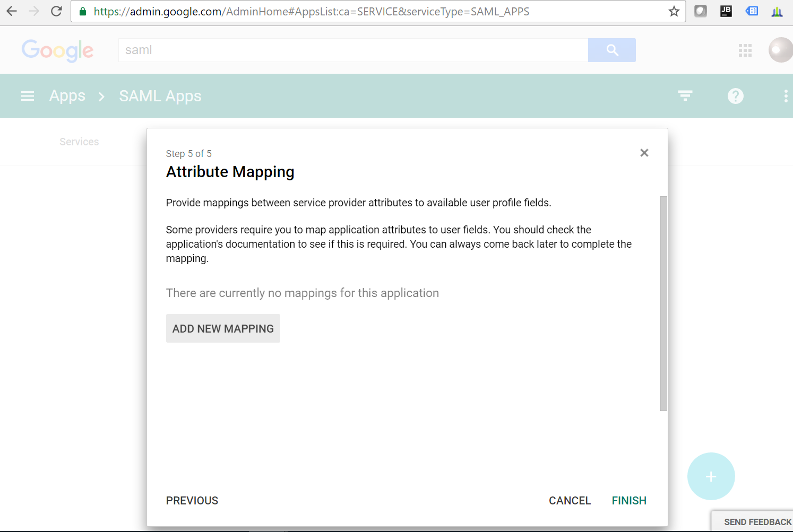Open the Apps breadcrumb link
This screenshot has height=532, width=793.
pyautogui.click(x=67, y=96)
